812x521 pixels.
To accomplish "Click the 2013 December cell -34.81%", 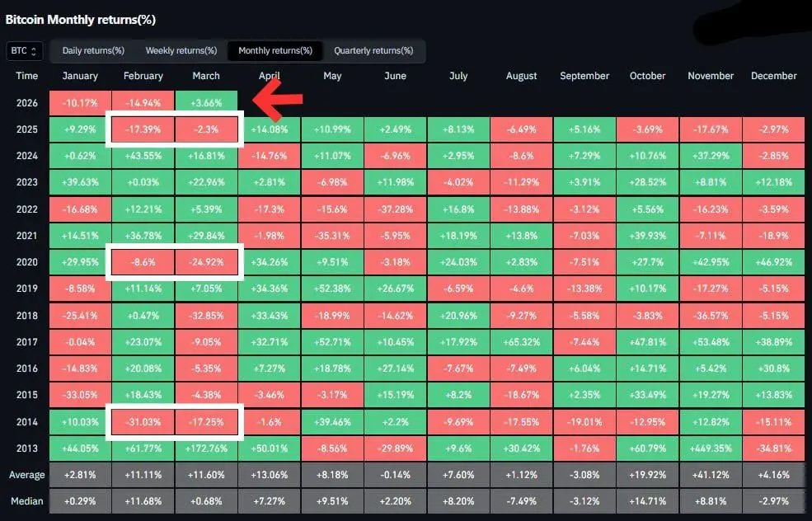I will (774, 448).
